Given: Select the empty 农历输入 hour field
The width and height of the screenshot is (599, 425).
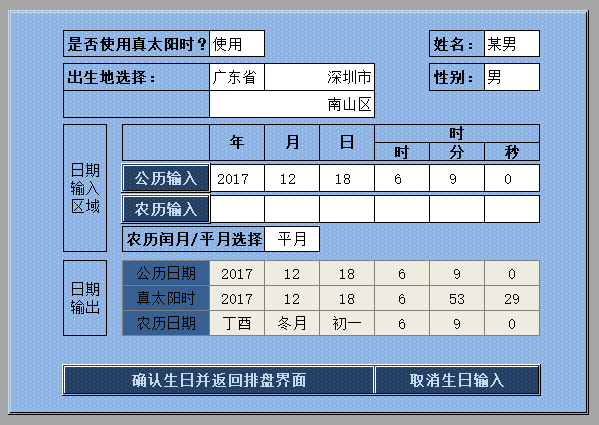Looking at the screenshot, I should 402,209.
